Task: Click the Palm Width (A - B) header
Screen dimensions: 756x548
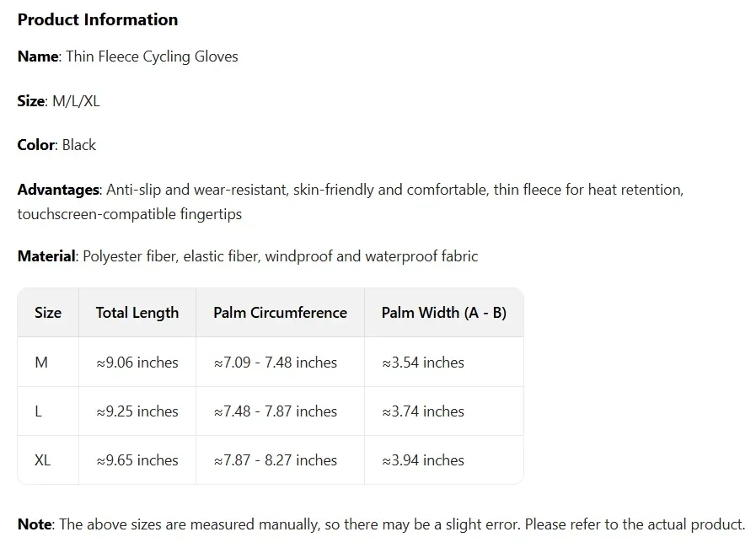Action: tap(443, 313)
